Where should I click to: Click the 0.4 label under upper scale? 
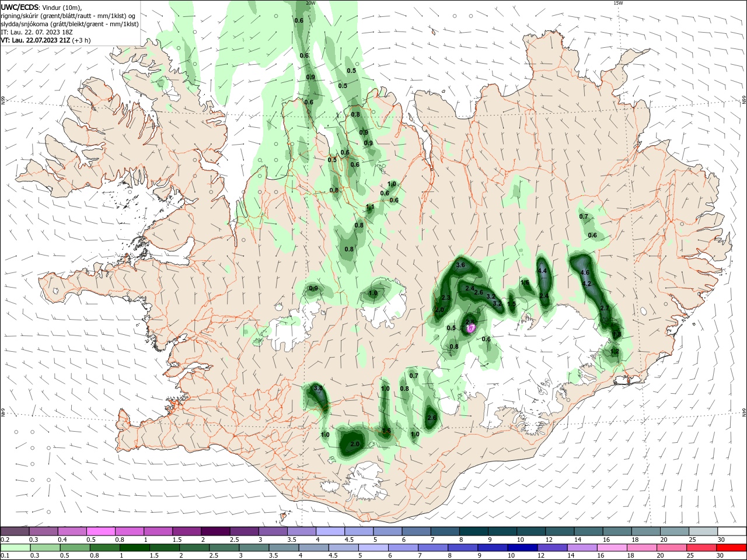coord(62,540)
